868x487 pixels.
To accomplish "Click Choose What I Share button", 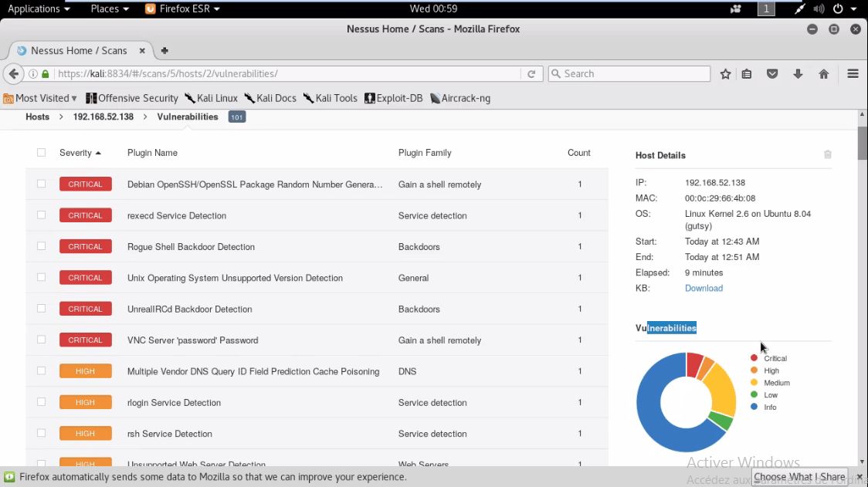I will (x=799, y=476).
